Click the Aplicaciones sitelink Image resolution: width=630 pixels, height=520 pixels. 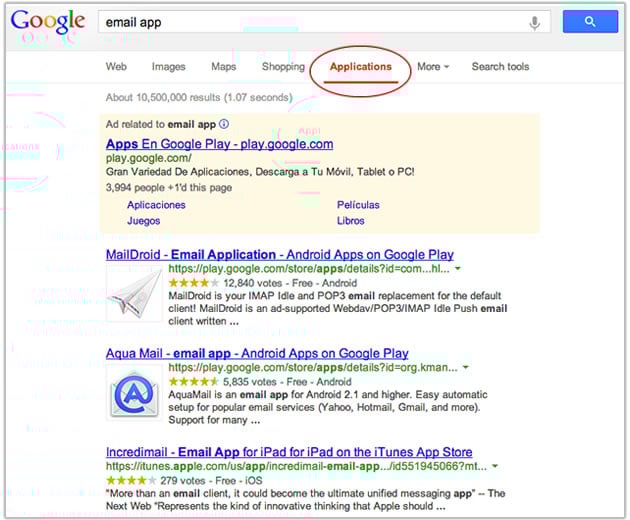[156, 205]
